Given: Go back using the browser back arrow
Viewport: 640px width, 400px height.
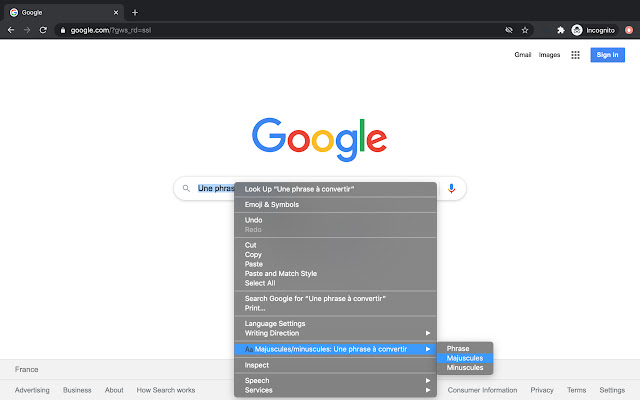Looking at the screenshot, I should tap(11, 30).
